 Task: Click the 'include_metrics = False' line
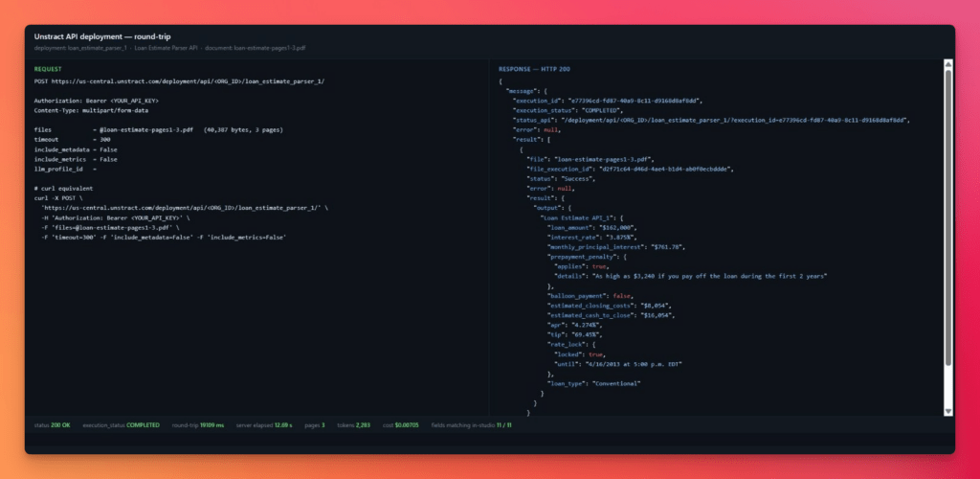point(76,159)
